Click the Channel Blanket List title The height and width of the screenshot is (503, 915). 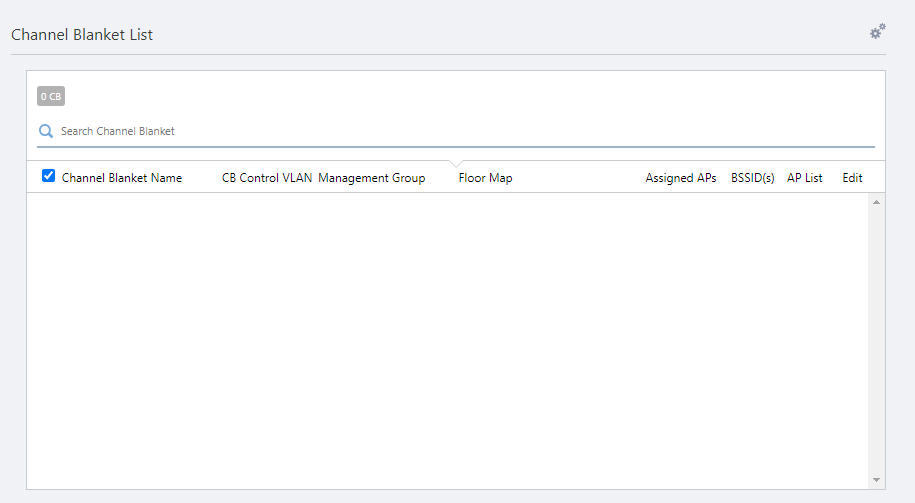(x=82, y=35)
